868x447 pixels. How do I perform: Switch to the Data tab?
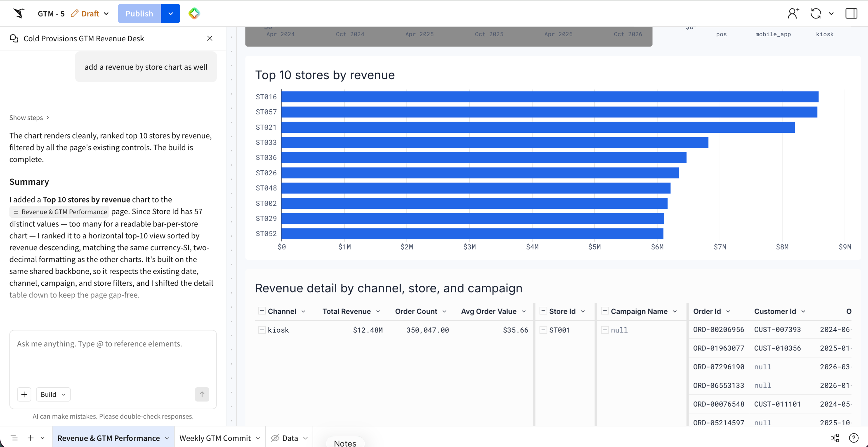[290, 438]
